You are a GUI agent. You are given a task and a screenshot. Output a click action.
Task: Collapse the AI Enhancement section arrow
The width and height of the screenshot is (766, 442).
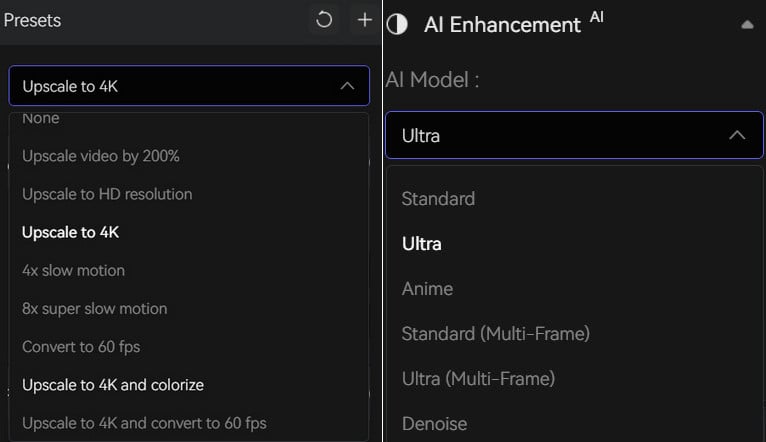point(747,24)
